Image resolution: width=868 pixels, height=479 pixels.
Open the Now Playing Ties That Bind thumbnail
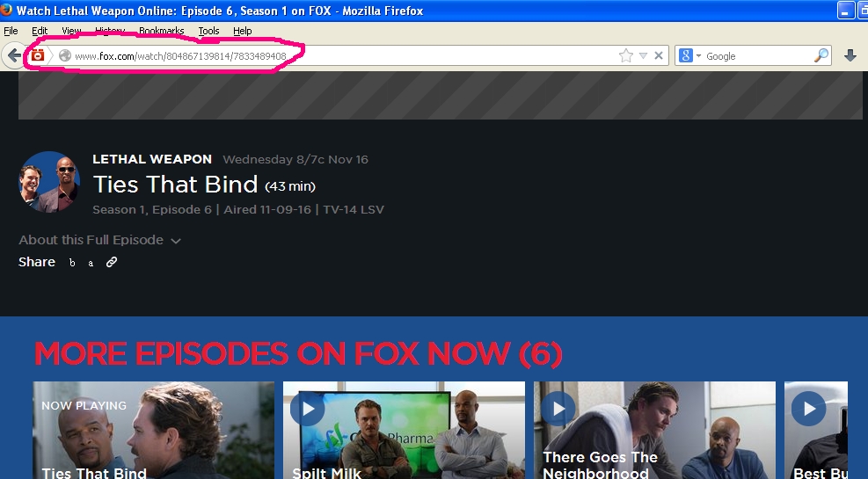tap(153, 431)
